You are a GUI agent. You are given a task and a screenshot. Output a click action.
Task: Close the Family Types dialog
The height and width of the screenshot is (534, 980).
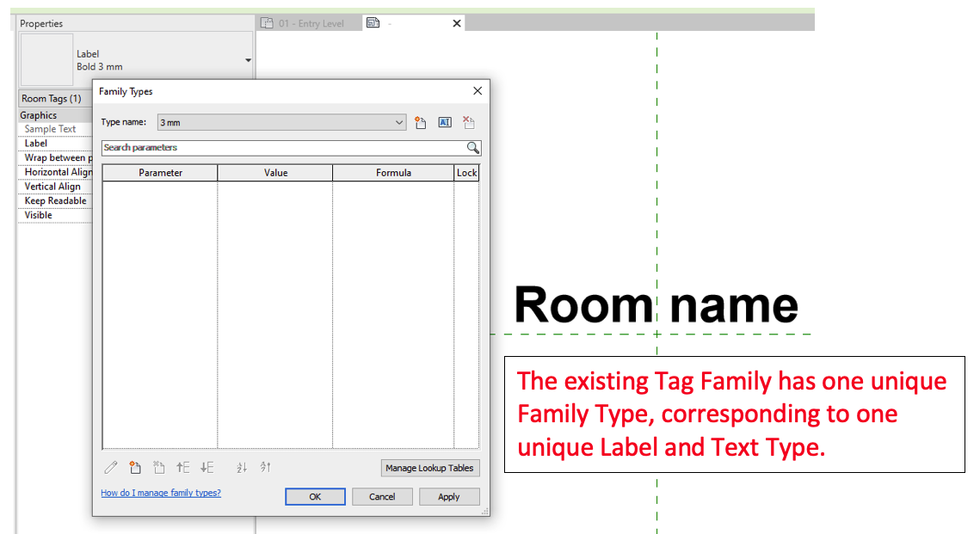tap(478, 91)
